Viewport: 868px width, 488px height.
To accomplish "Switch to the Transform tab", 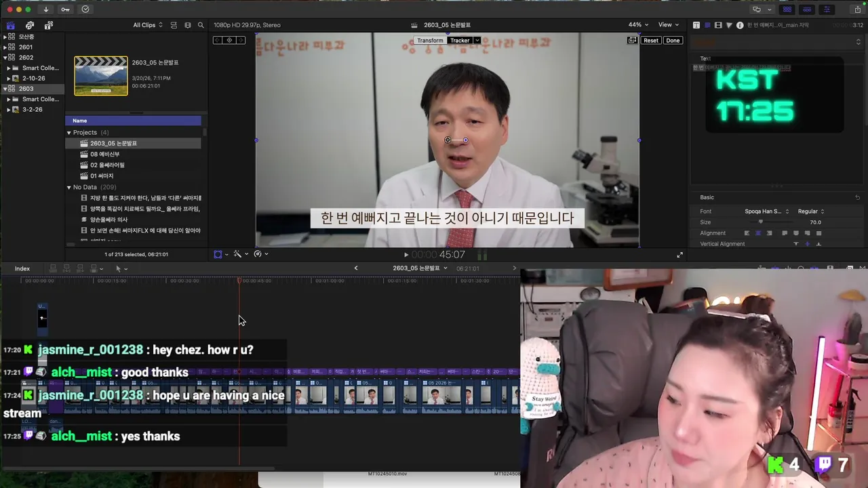I will tap(430, 40).
